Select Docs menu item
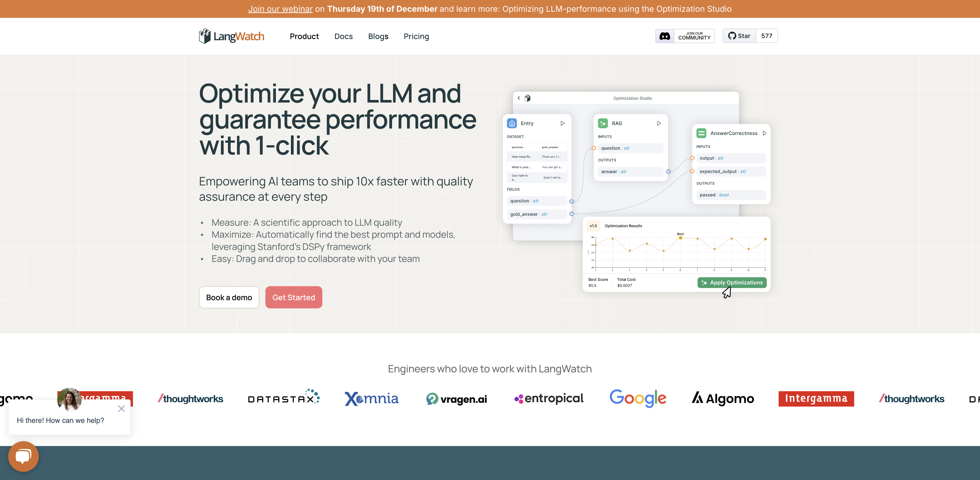The width and height of the screenshot is (980, 480). coord(343,36)
